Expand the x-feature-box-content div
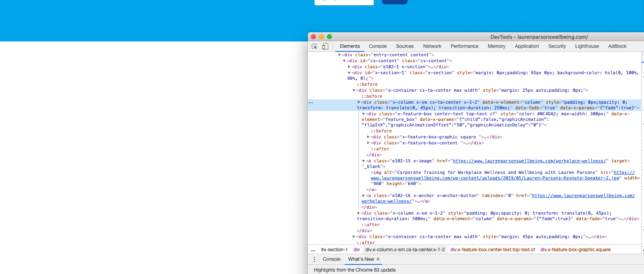Screen dimensions: 644x274 368,143
